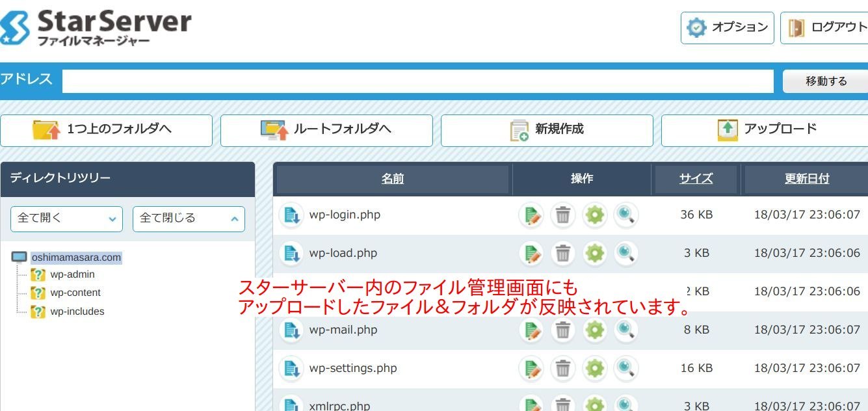Collapse all using the 全て閉じる control

tap(189, 219)
